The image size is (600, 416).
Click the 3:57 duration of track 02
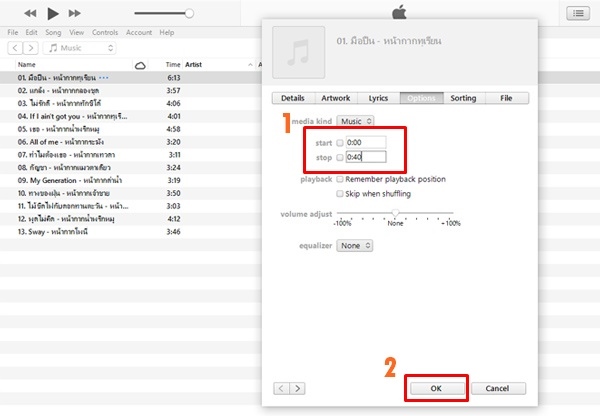click(x=173, y=91)
